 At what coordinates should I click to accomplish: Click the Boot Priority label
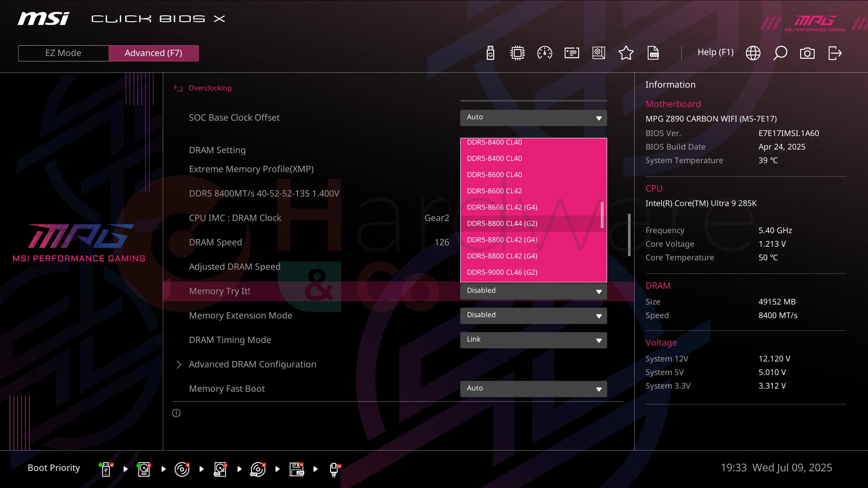(54, 468)
